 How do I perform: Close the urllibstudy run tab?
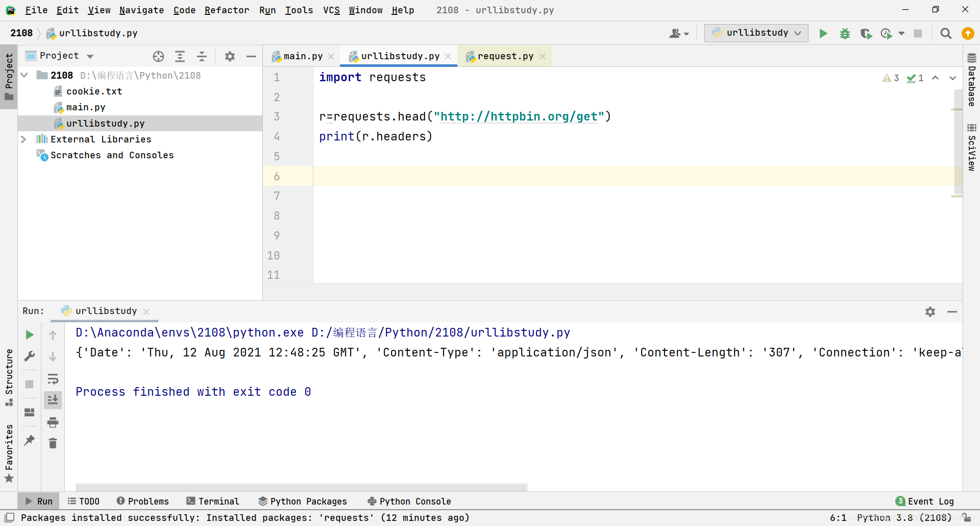pyautogui.click(x=146, y=312)
